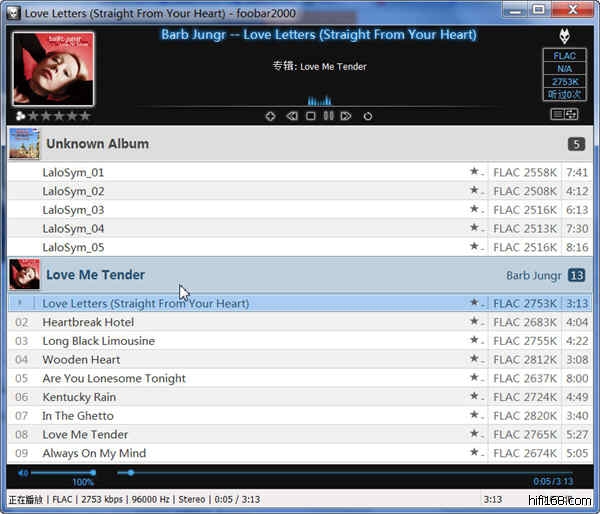The width and height of the screenshot is (600, 514).
Task: Toggle the left playlist layout view icon
Action: pyautogui.click(x=557, y=115)
